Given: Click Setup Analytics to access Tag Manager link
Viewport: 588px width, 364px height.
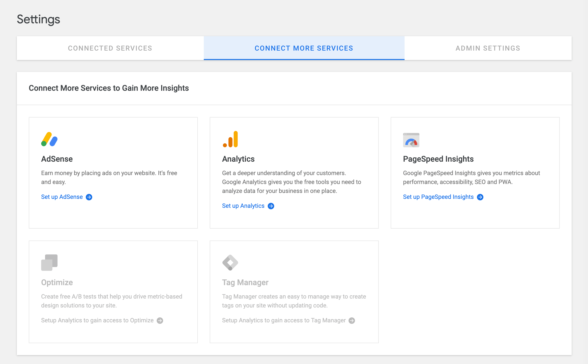Looking at the screenshot, I should 284,320.
